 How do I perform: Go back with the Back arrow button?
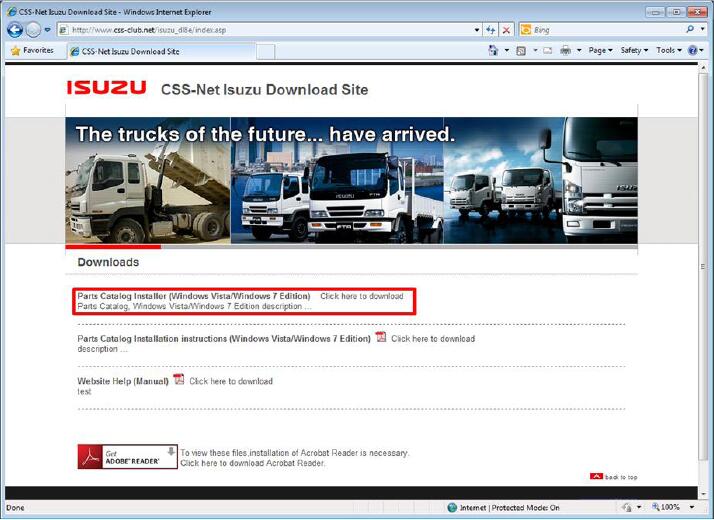(15, 30)
